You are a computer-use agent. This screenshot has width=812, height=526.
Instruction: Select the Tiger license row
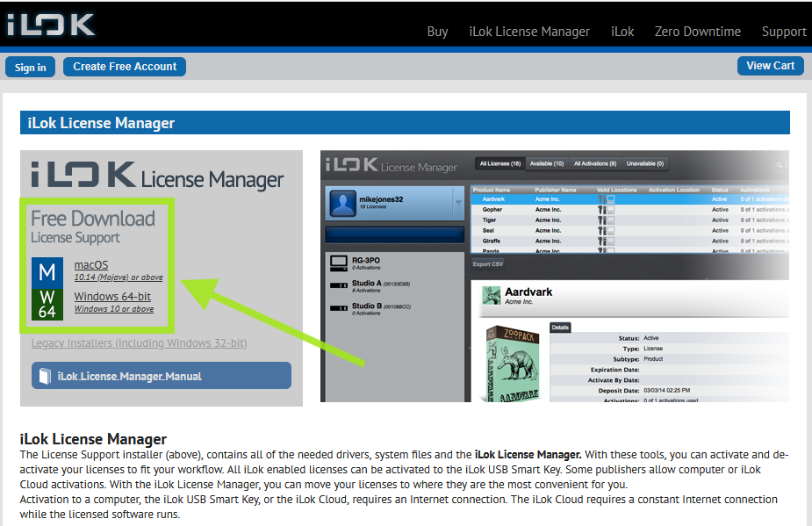629,220
